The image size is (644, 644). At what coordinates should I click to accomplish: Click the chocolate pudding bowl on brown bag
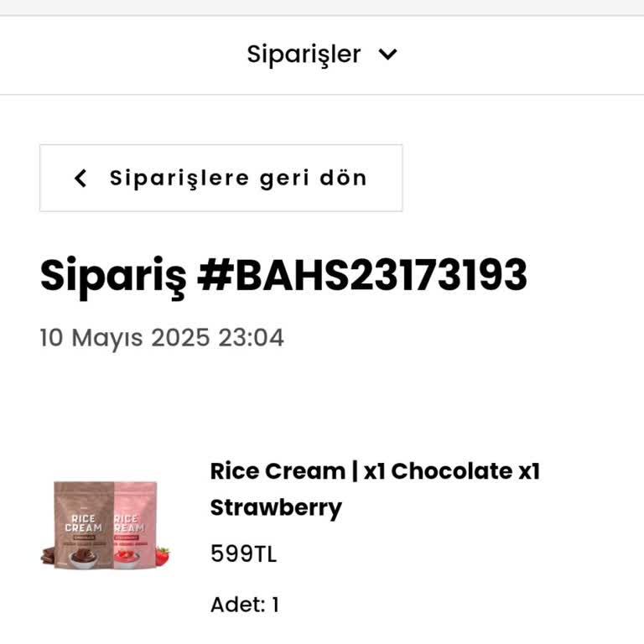(x=83, y=558)
